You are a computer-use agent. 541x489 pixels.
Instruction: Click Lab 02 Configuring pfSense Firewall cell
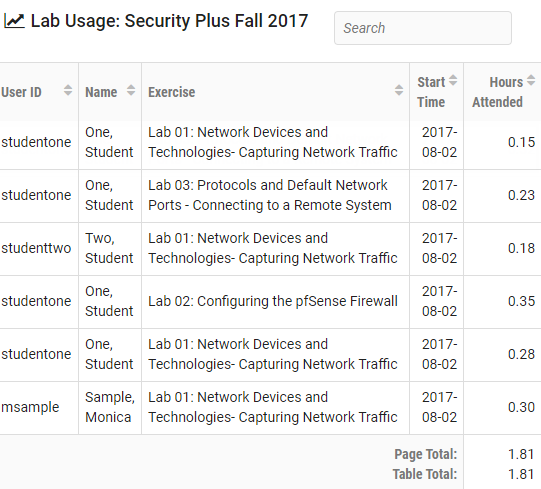coord(275,301)
